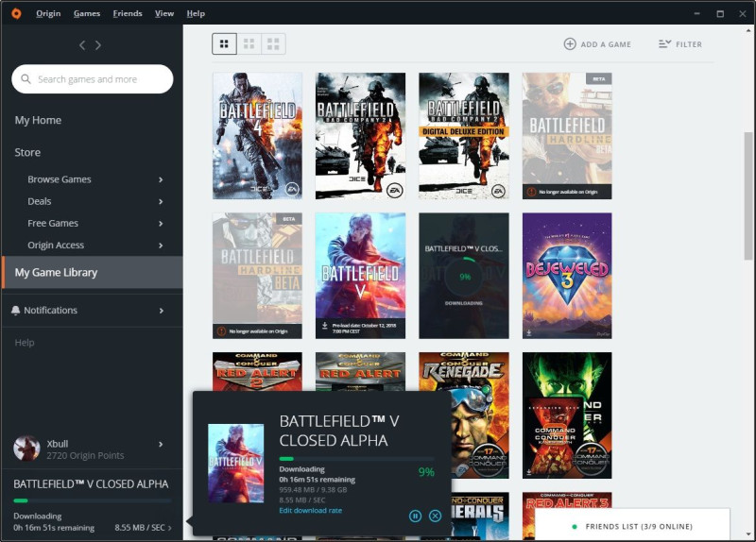Click the ADD A GAME text
Image resolution: width=756 pixels, height=542 pixels.
[x=606, y=44]
